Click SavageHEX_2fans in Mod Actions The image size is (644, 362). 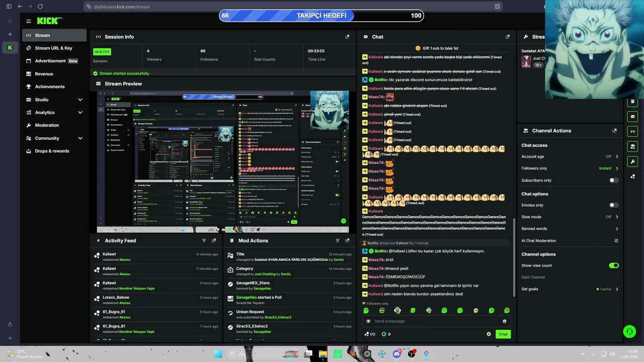click(x=253, y=283)
